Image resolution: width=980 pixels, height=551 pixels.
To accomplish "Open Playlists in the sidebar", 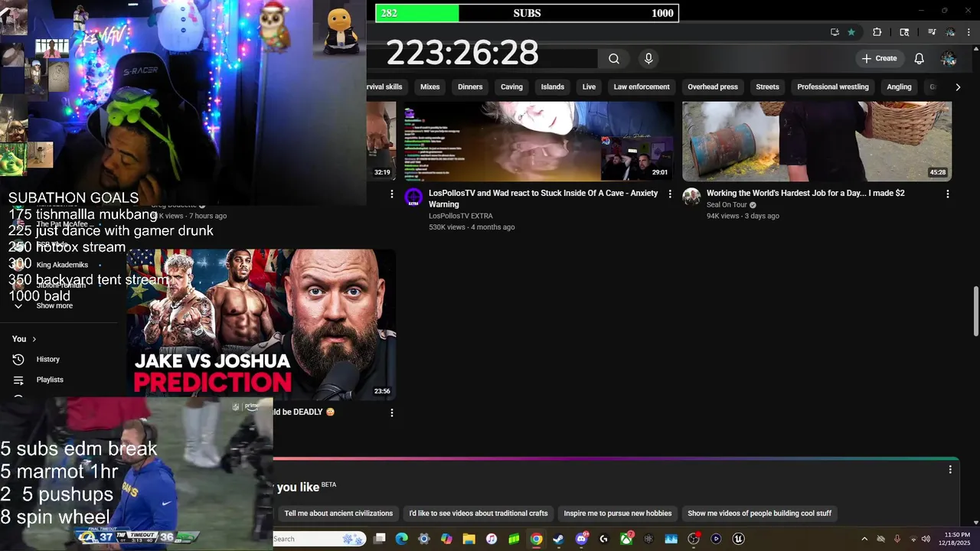I will [x=50, y=380].
